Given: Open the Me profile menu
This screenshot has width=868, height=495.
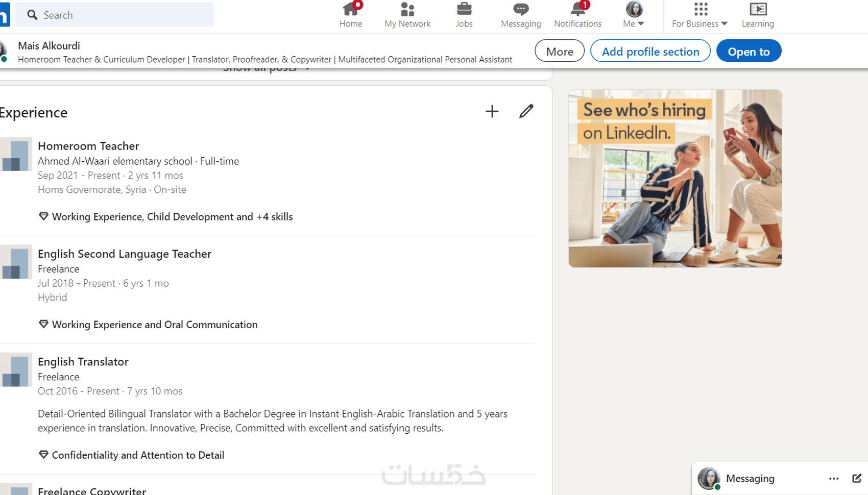Looking at the screenshot, I should point(634,15).
